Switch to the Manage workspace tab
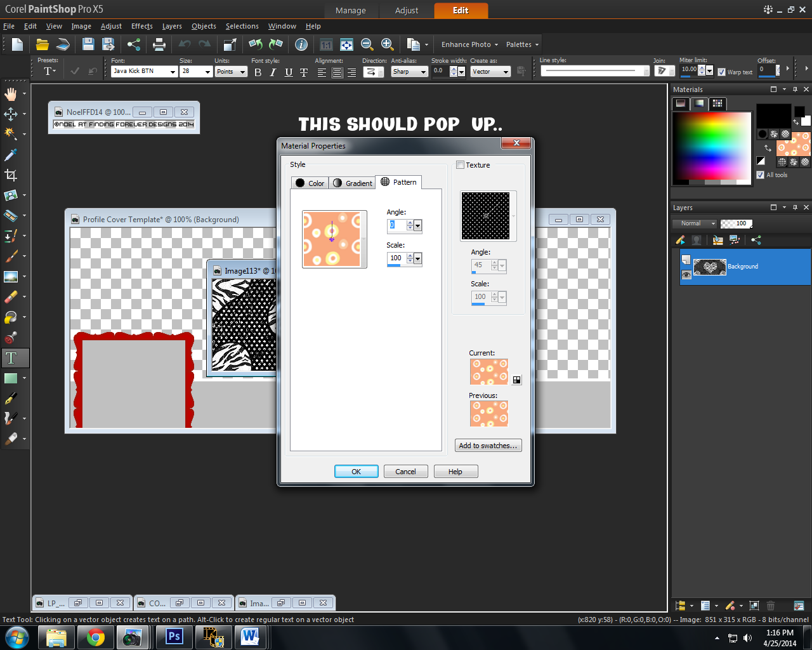The image size is (812, 650). (351, 11)
